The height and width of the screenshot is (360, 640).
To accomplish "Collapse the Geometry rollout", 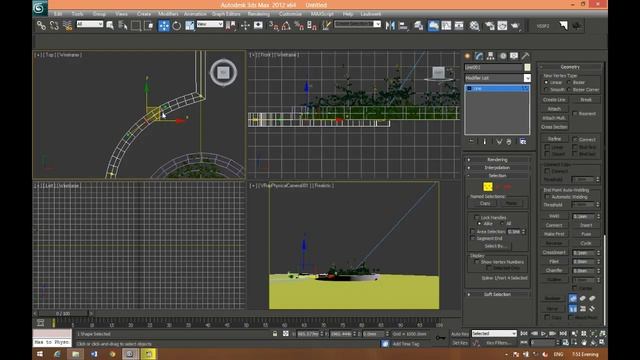I will [x=570, y=67].
